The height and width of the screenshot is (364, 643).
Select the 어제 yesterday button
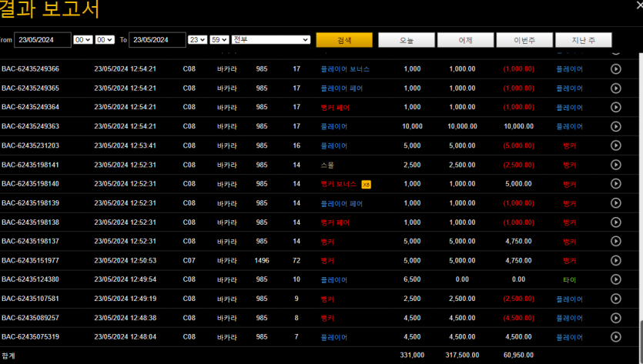[x=465, y=40]
